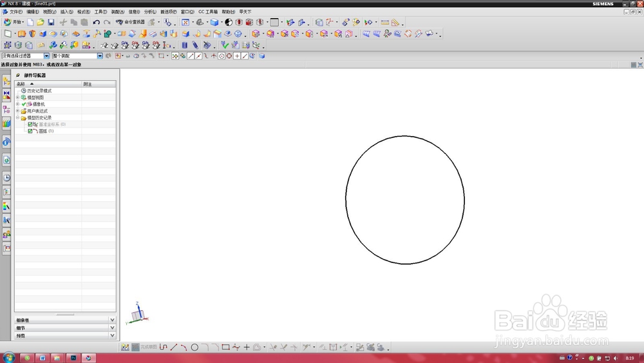Open the 整个装配 scope dropdown

tap(100, 56)
